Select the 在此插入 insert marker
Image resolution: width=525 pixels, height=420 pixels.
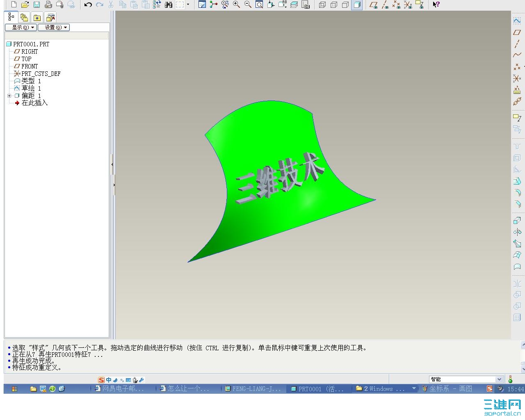[x=31, y=103]
